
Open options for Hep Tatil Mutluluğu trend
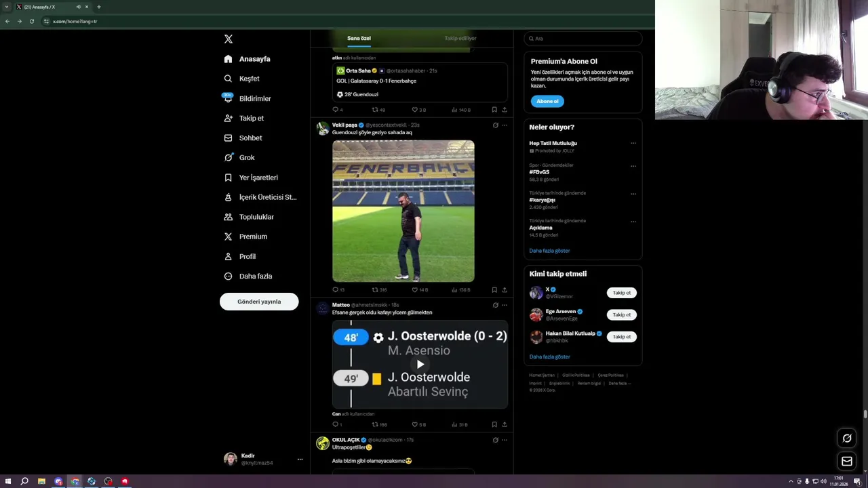[633, 144]
